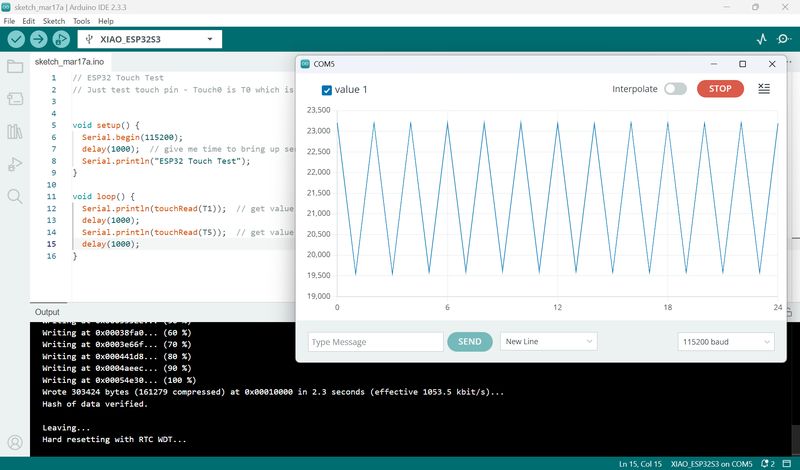
Task: Click the Verify sketch checkmark button
Action: coord(16,39)
